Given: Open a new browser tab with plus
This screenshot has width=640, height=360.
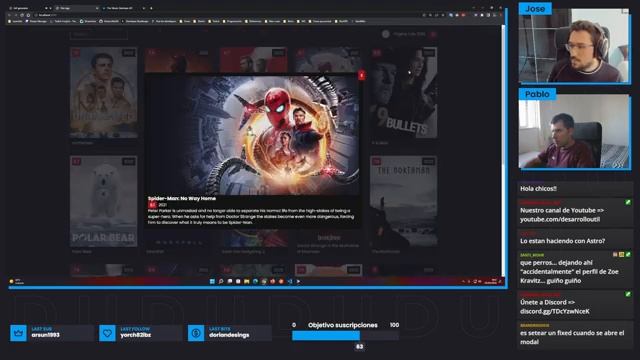Looking at the screenshot, I should coord(151,8).
